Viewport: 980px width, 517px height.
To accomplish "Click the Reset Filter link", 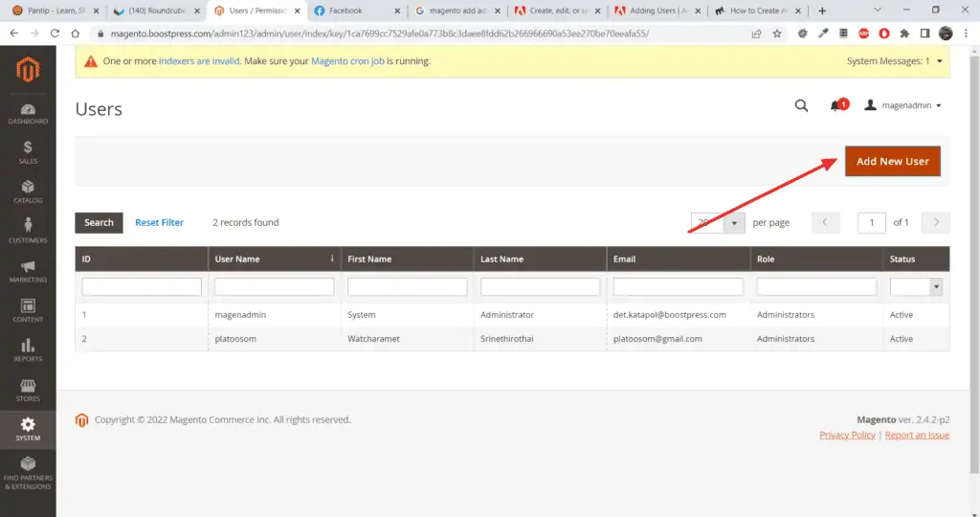I will [160, 222].
